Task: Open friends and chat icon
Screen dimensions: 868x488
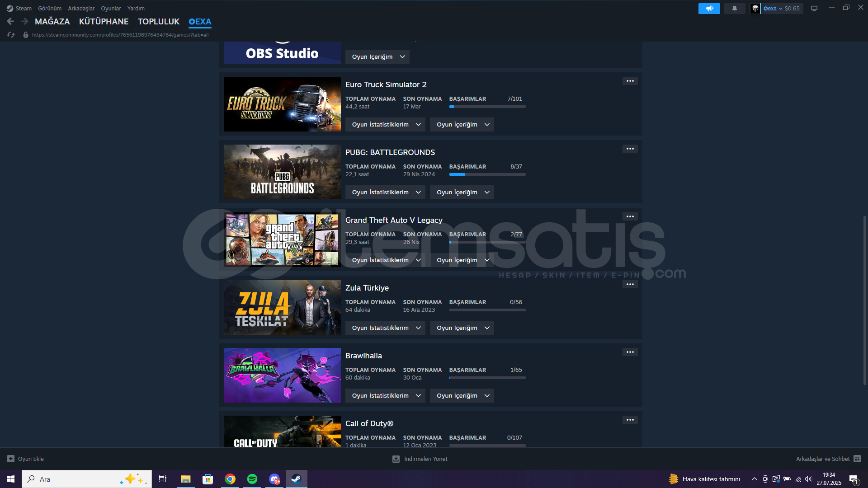Action: coord(857,459)
